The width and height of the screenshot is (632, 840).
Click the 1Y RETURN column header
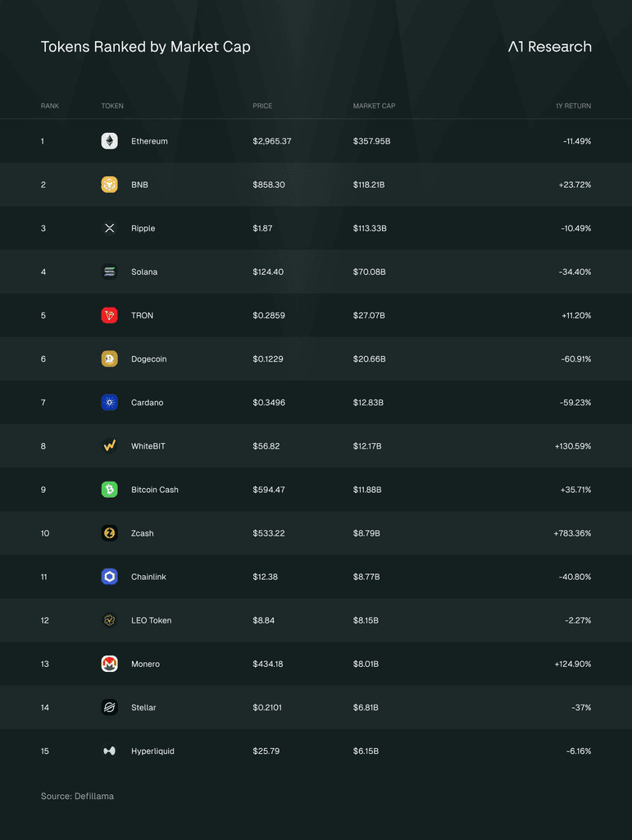[573, 106]
